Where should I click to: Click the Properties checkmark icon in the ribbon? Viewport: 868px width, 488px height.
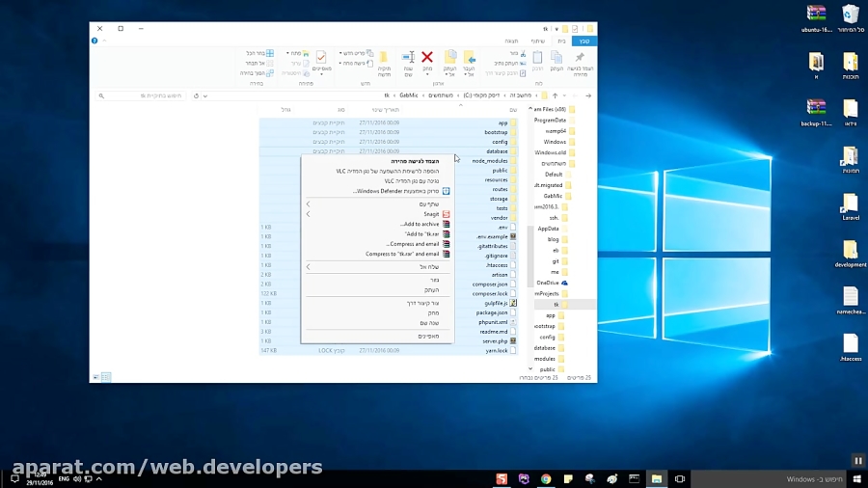point(321,58)
